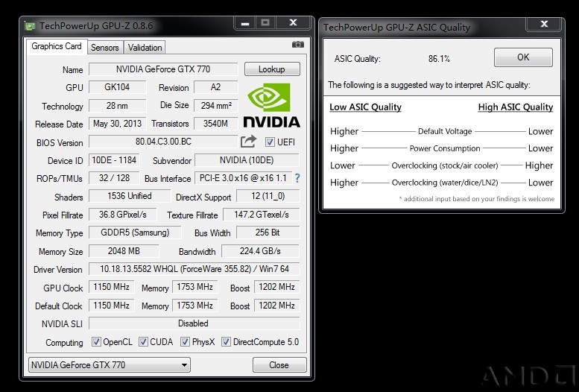Screen dimensions: 579x392
Task: Switch to the Validation tab
Action: pos(145,48)
